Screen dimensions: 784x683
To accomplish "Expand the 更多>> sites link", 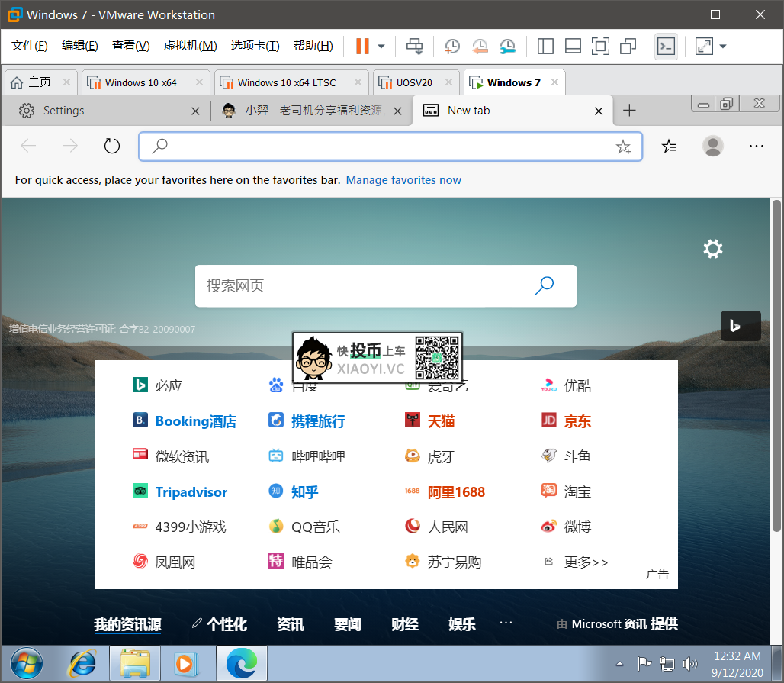I will (x=585, y=562).
